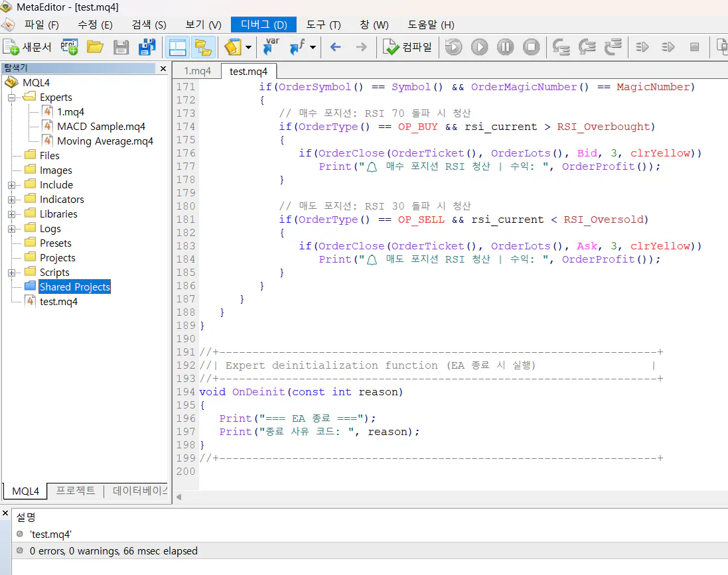Click the start debugging play icon
This screenshot has width=728, height=575.
[x=479, y=47]
